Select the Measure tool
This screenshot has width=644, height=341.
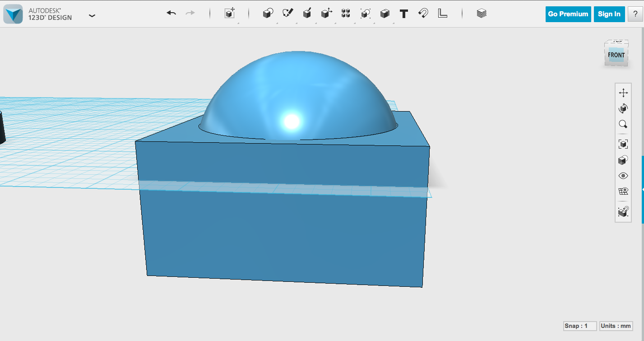point(442,14)
